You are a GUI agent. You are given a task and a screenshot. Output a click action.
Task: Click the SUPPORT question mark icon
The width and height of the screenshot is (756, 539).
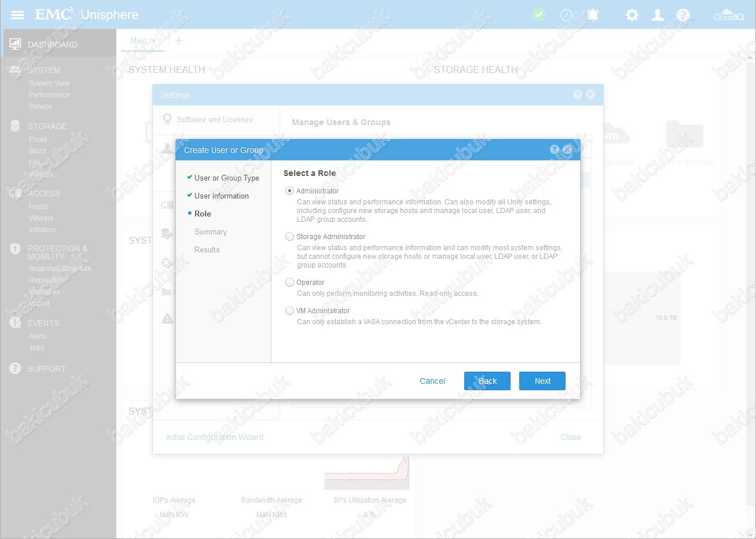[16, 368]
